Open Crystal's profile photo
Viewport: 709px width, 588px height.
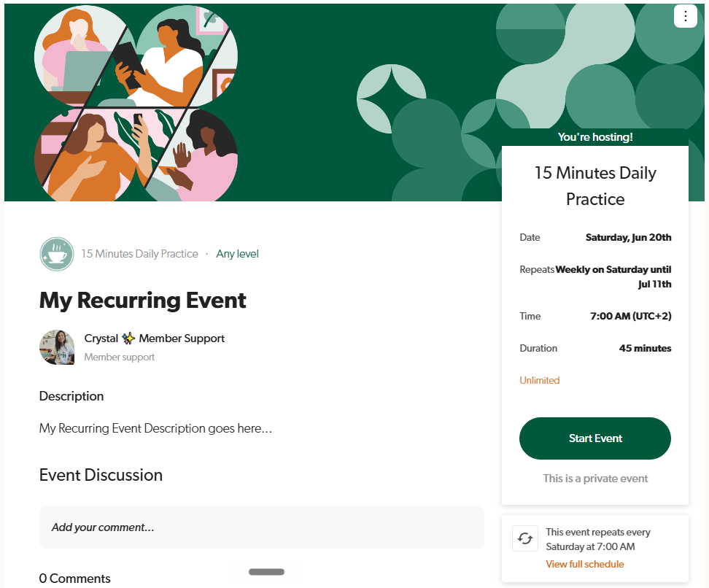(57, 347)
